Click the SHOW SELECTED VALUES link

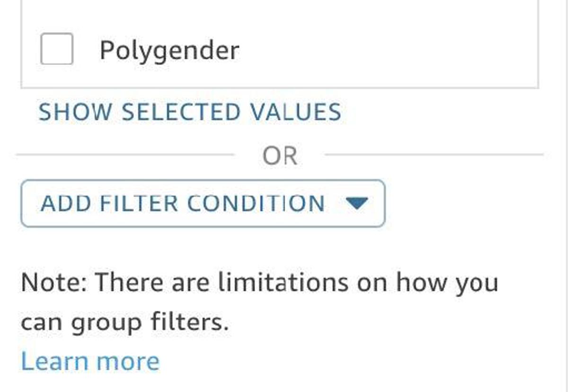pyautogui.click(x=189, y=113)
